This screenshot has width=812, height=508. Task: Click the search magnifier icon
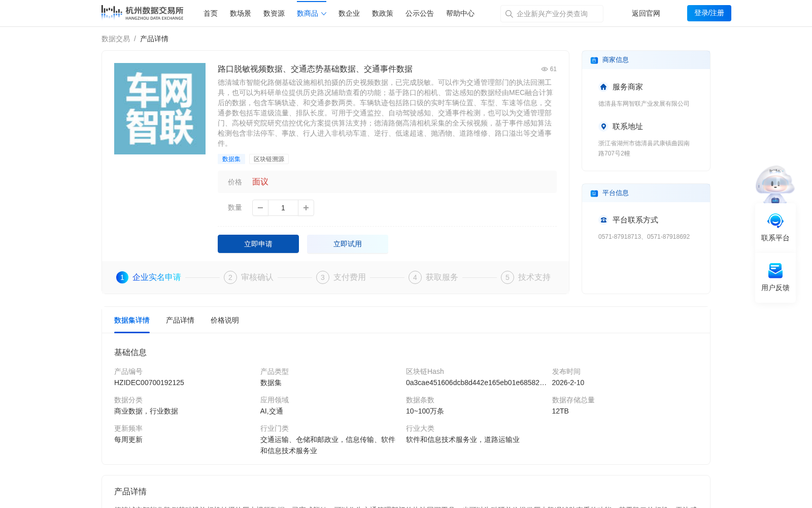coord(509,14)
